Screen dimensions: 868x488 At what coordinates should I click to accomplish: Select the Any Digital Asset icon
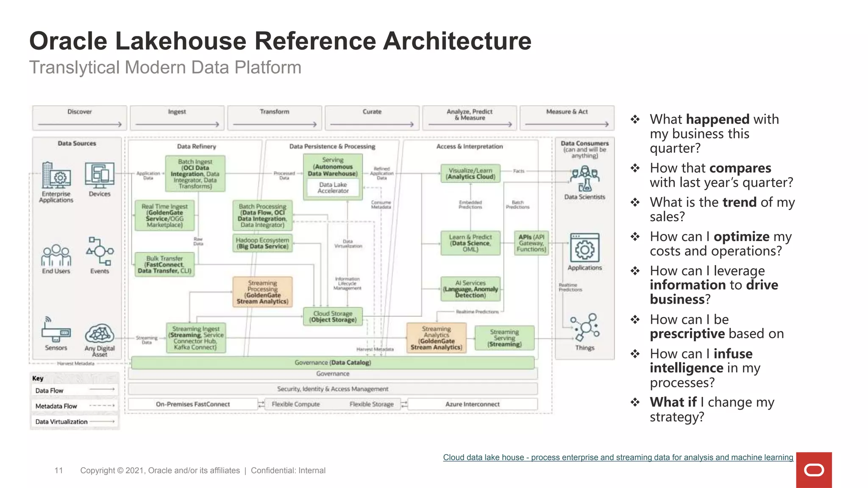pos(100,334)
